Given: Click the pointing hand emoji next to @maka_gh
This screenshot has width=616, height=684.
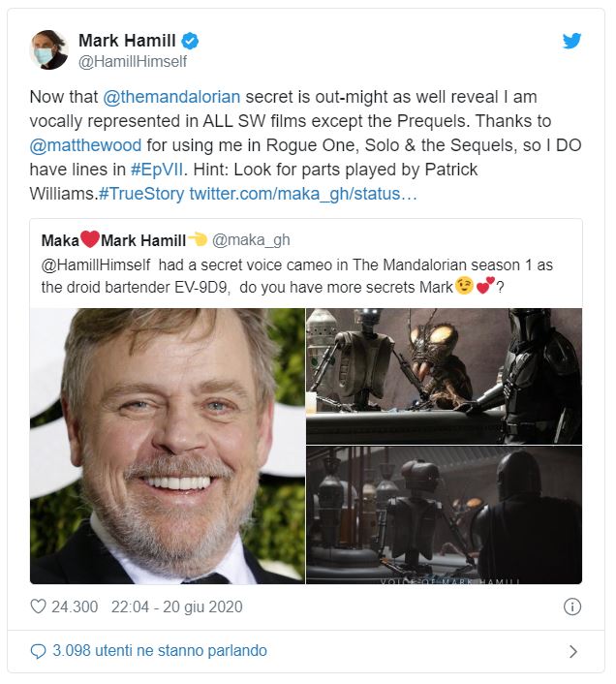Looking at the screenshot, I should coord(198,239).
